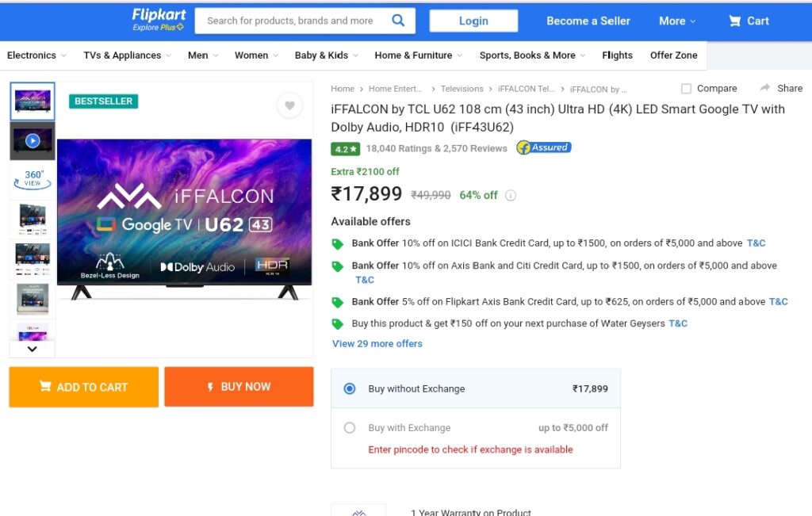This screenshot has width=812, height=516.
Task: Select Buy with Exchange option
Action: point(350,428)
